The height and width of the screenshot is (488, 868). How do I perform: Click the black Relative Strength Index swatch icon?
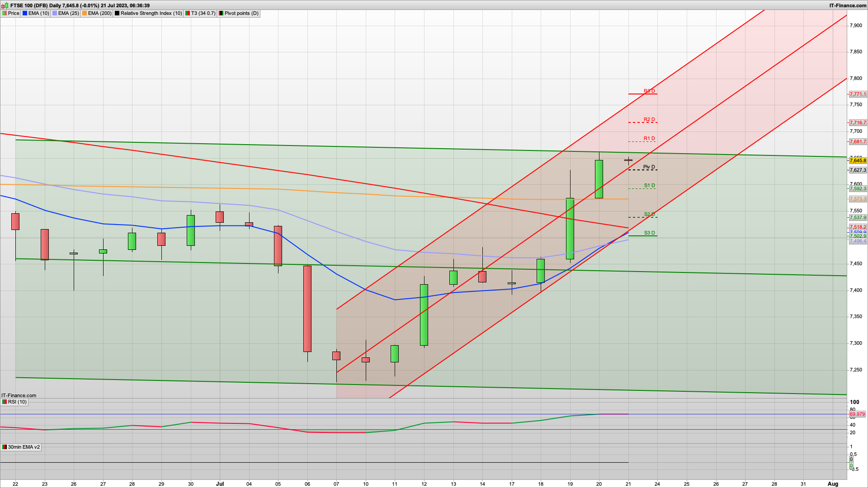(117, 13)
